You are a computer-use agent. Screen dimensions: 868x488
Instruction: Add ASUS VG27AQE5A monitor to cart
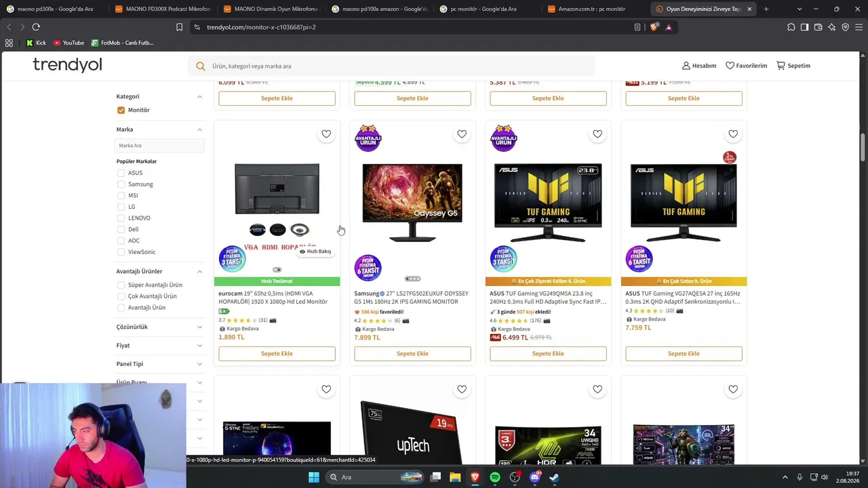(x=684, y=354)
